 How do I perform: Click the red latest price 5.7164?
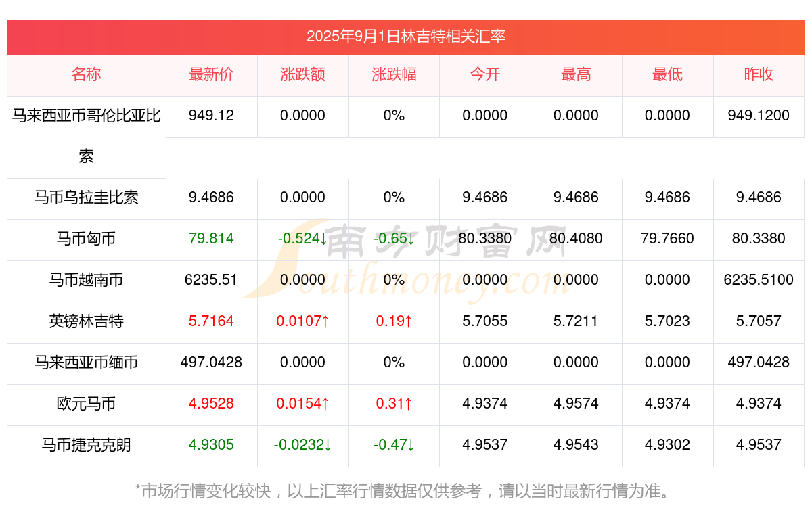coord(212,321)
